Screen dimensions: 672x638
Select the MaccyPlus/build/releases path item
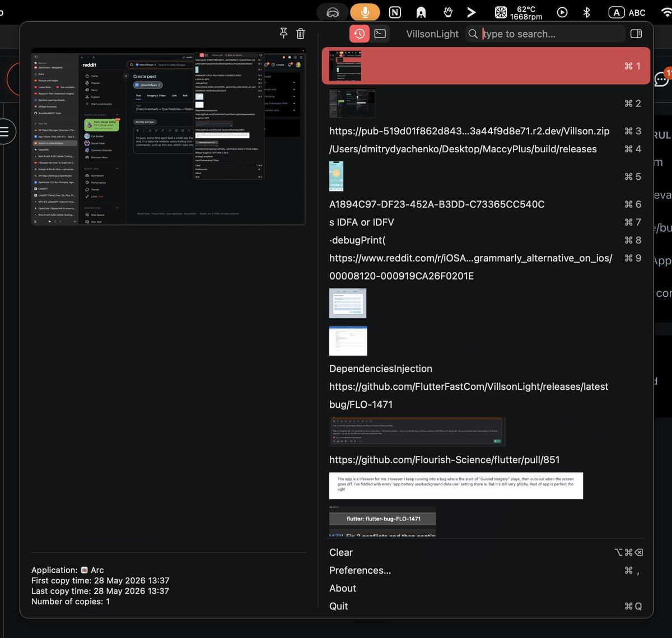[x=486, y=148]
